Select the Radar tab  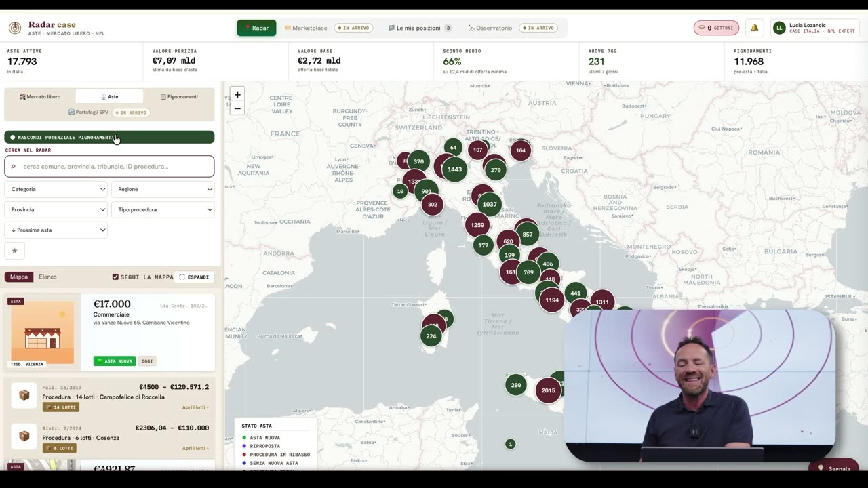(256, 28)
